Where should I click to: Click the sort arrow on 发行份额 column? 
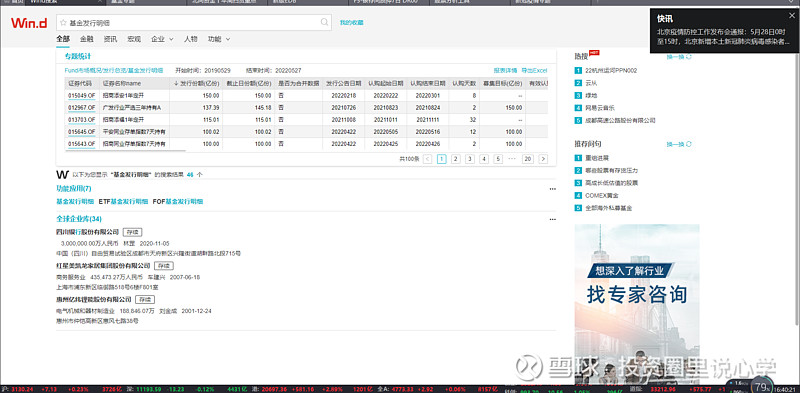[176, 83]
